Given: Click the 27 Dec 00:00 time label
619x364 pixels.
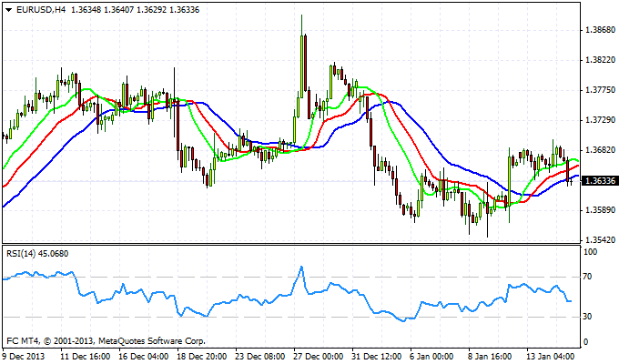Looking at the screenshot, I should pyautogui.click(x=319, y=357).
